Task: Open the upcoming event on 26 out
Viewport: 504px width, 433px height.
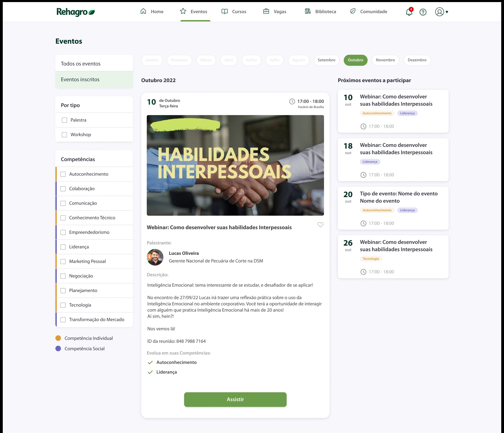Action: (x=393, y=257)
